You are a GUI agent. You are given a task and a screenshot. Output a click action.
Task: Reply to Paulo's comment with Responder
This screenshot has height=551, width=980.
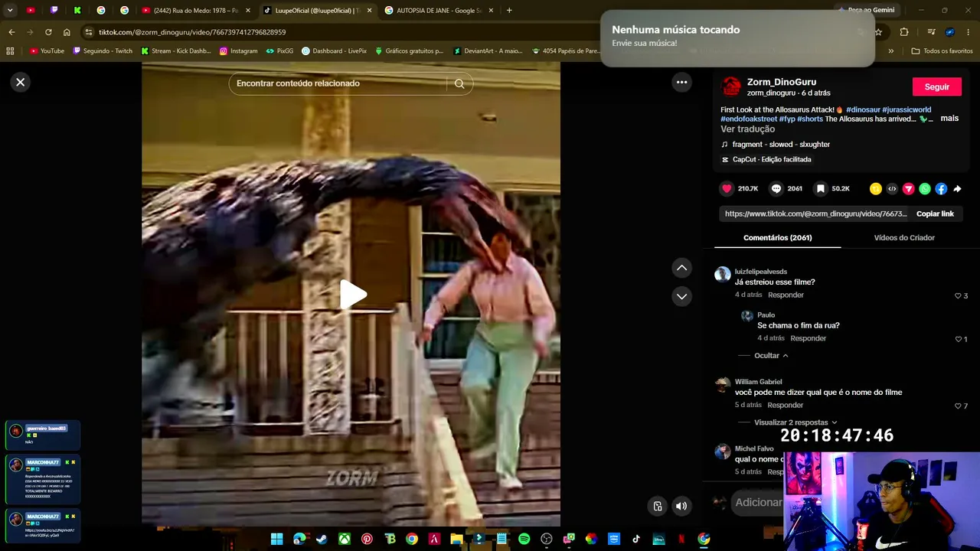coord(808,338)
